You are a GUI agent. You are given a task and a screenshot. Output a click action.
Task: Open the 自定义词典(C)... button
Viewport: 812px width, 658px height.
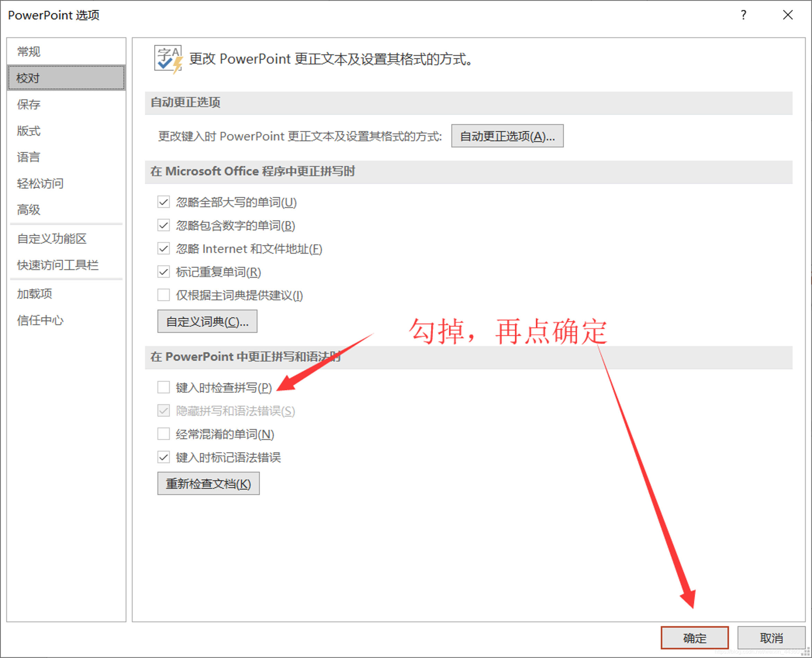click(207, 322)
